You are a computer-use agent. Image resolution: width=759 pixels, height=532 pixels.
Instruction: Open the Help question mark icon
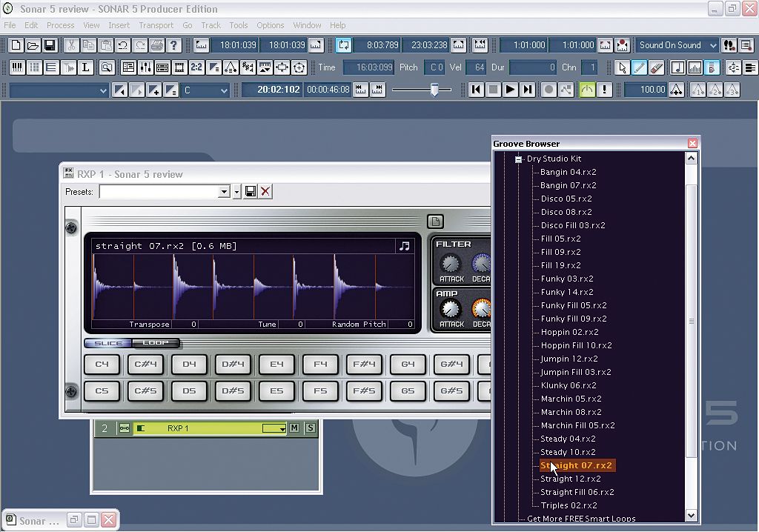(x=173, y=45)
